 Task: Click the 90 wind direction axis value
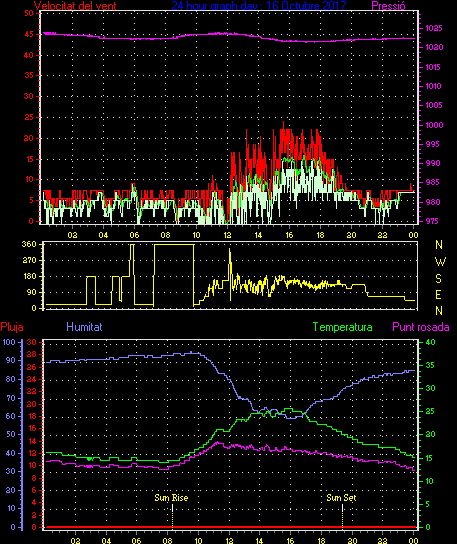(32, 292)
